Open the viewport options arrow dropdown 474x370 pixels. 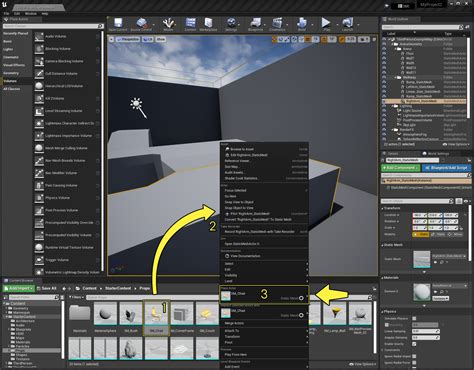pos(111,39)
